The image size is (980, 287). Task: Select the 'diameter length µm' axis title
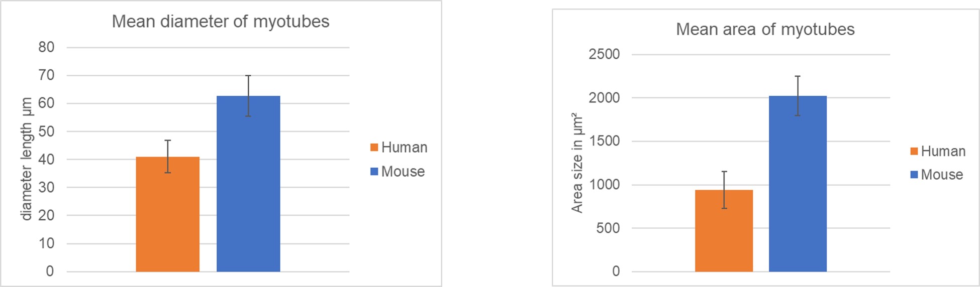point(27,159)
